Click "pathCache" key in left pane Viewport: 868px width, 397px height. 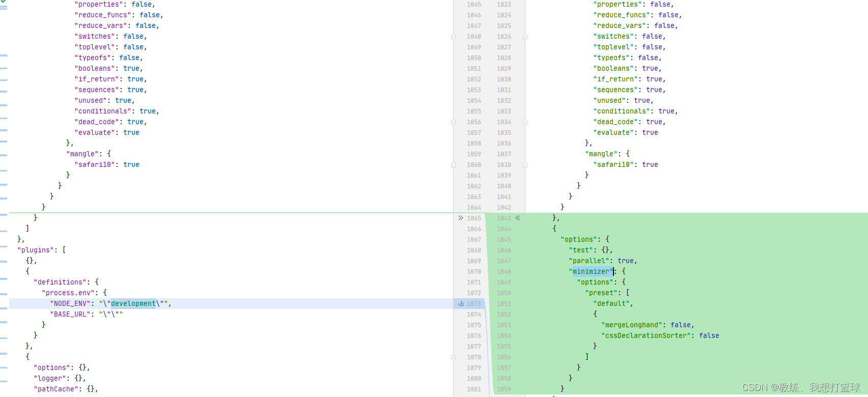[56, 389]
